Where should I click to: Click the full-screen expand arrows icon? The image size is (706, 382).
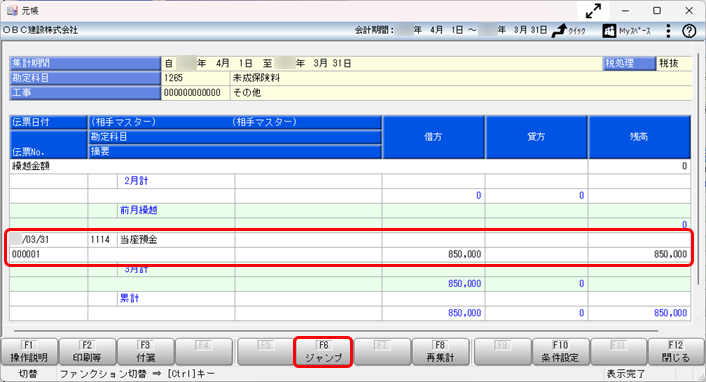(x=593, y=11)
